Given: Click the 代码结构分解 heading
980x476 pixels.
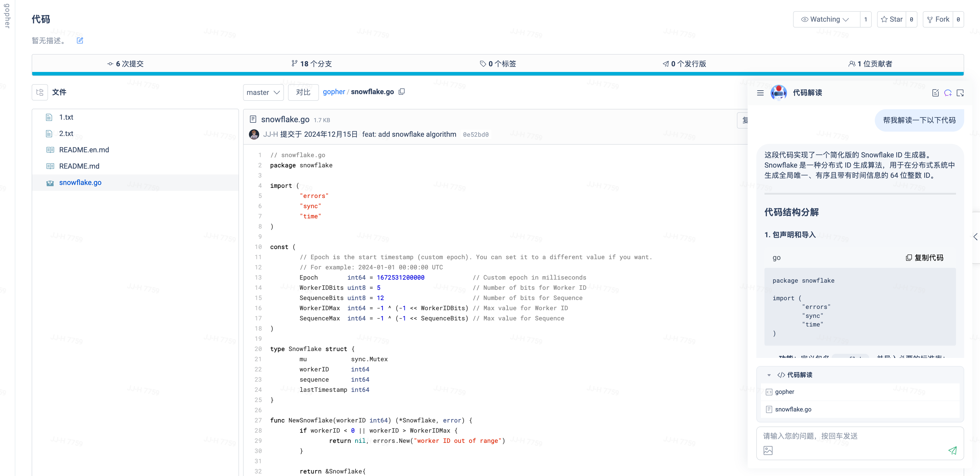Looking at the screenshot, I should 791,212.
